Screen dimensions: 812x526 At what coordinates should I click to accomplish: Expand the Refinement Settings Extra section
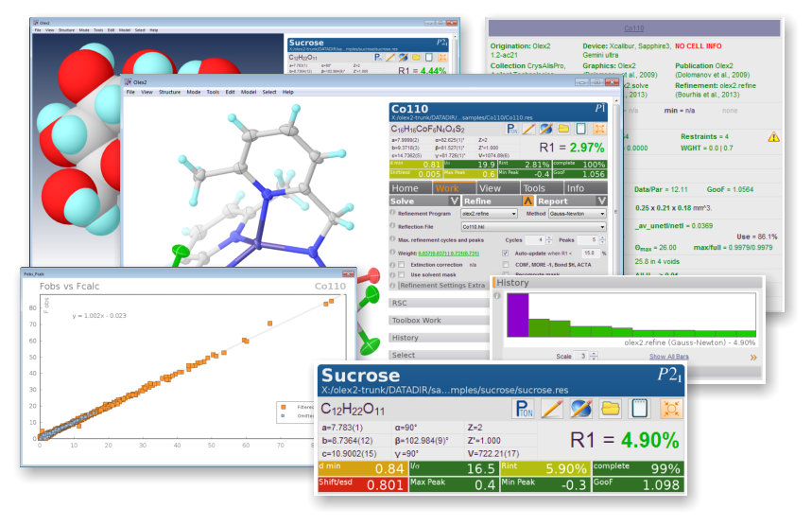442,285
